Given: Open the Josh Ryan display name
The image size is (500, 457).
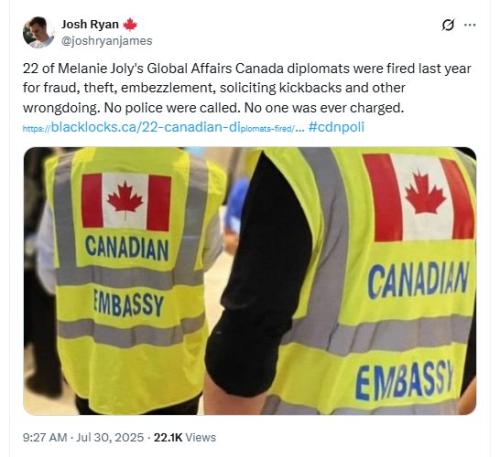Looking at the screenshot, I should (x=90, y=24).
